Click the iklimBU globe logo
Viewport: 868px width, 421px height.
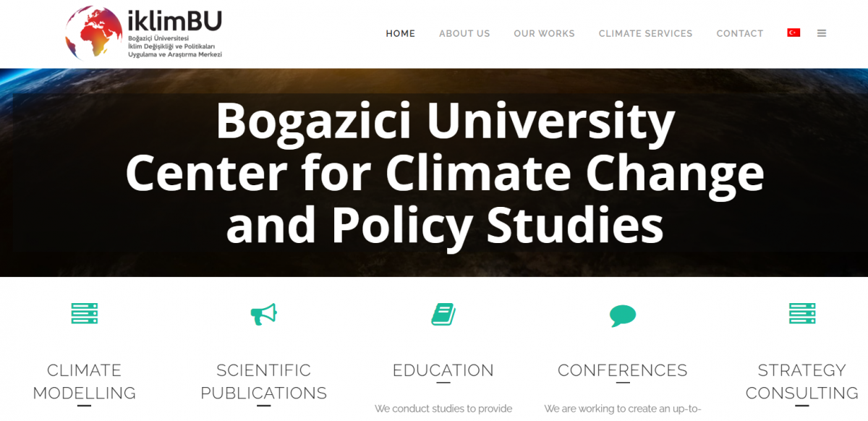pos(94,33)
